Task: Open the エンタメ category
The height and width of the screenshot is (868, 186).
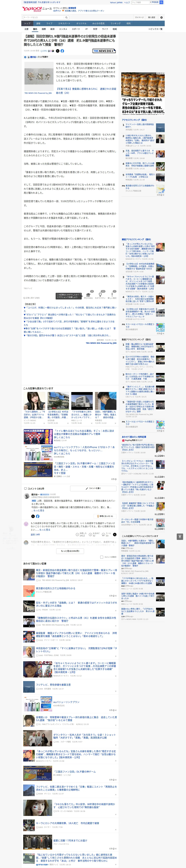Action: [63, 29]
